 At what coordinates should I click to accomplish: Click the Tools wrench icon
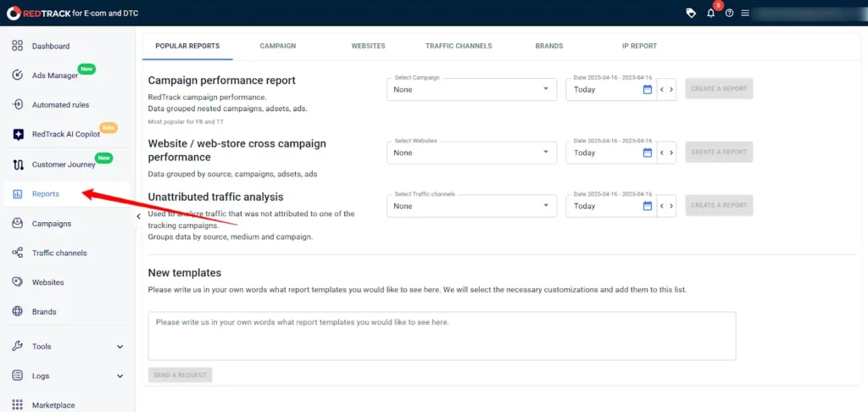(17, 347)
